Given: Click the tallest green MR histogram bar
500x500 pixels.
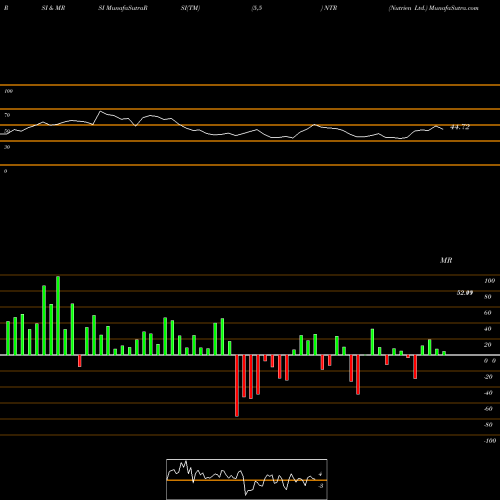Looking at the screenshot, I should [x=58, y=315].
